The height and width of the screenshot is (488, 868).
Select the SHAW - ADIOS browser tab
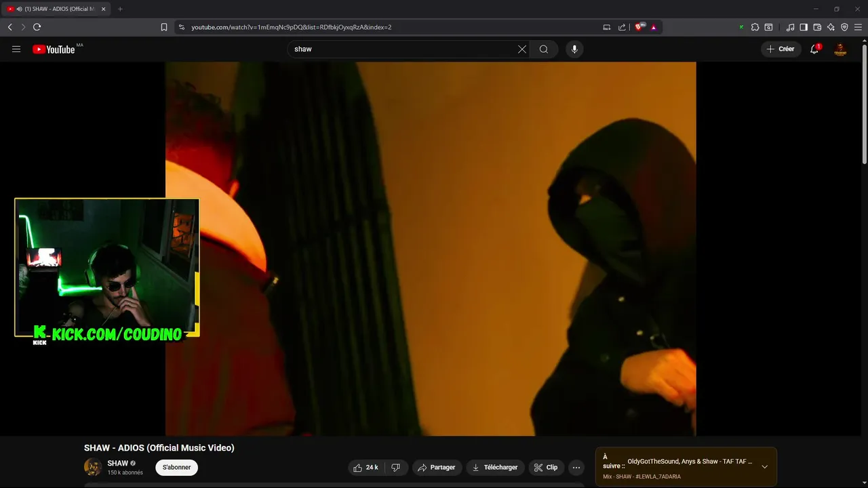tap(56, 9)
